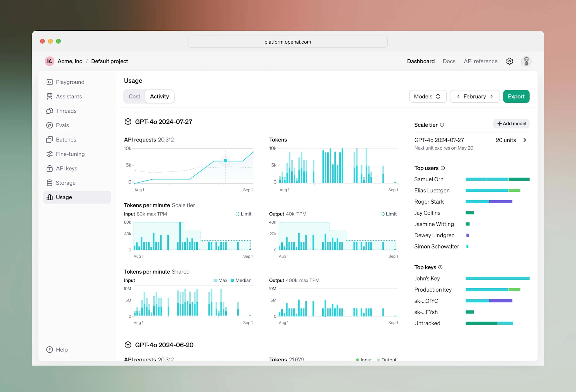This screenshot has width=576, height=392.
Task: Select the API keys icon
Action: 49,168
